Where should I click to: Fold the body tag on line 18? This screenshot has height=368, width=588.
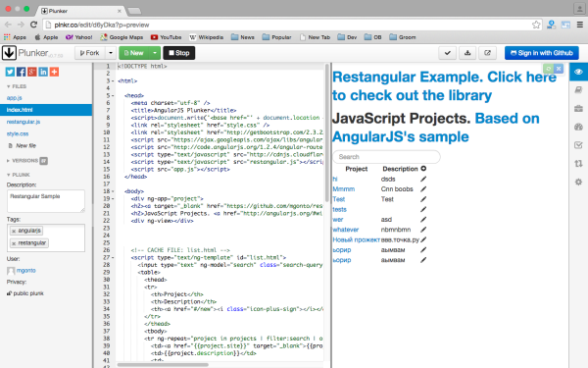click(x=113, y=191)
